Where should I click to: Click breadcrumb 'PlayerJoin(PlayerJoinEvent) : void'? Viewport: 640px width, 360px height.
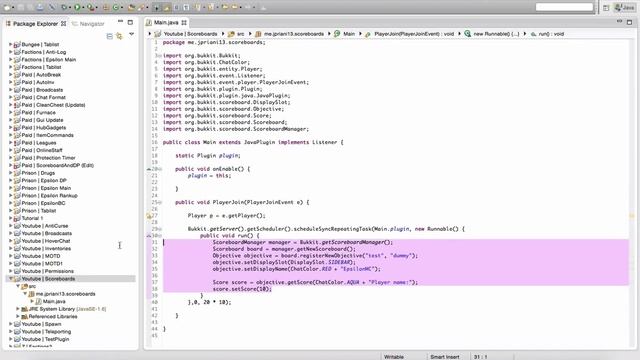pos(414,34)
